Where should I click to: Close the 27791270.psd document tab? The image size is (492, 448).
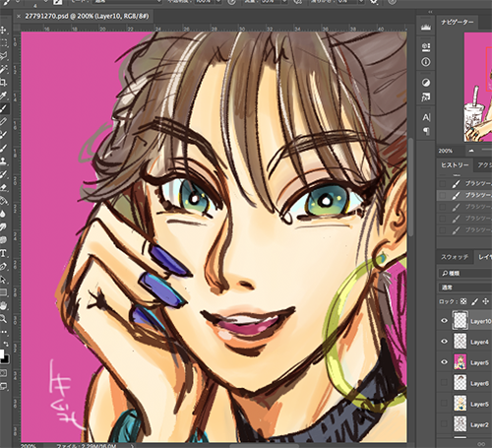[x=19, y=16]
